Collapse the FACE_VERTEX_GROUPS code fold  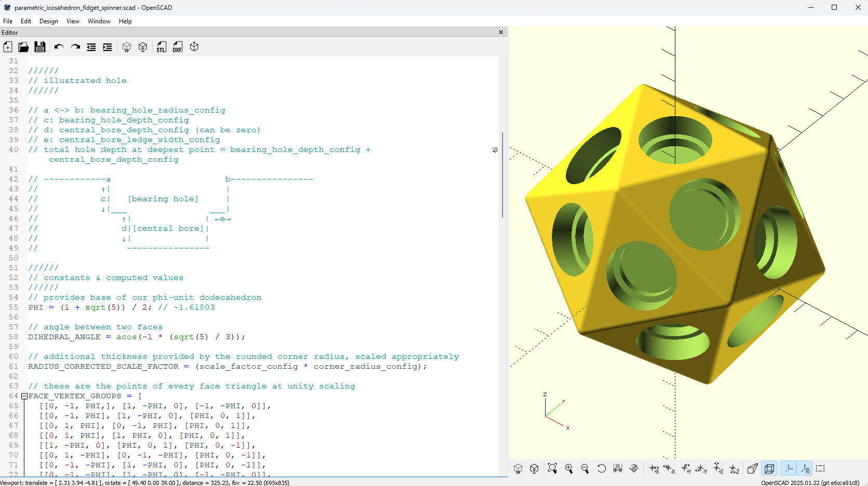click(x=24, y=396)
